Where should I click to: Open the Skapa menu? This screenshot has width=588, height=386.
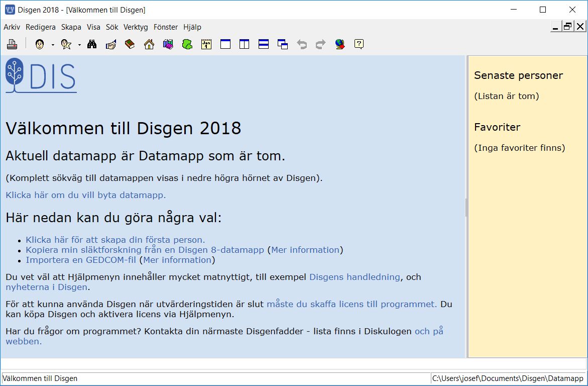(x=71, y=27)
